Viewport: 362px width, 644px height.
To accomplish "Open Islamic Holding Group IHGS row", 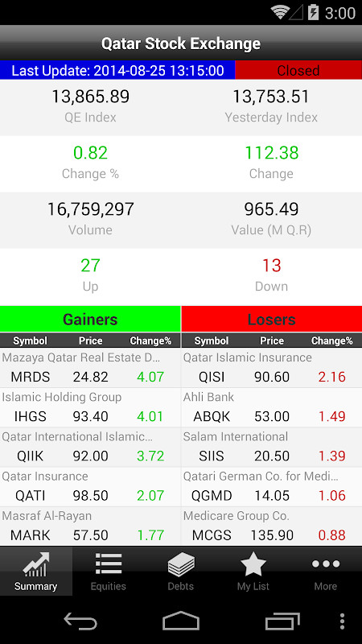I will point(90,407).
